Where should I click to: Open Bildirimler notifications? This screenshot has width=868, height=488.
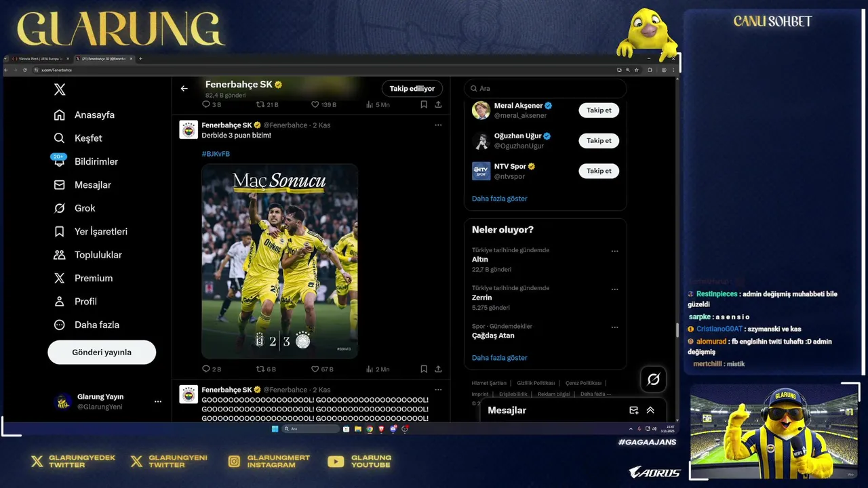click(86, 161)
